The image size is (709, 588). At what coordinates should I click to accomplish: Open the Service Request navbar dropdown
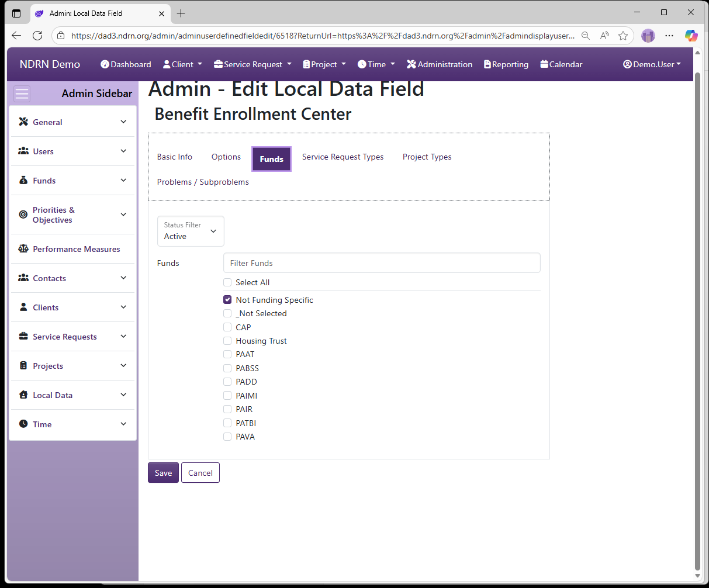point(253,64)
